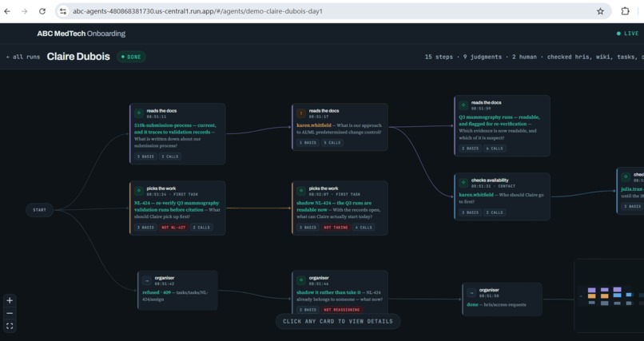
Task: Bookmark this page with the star icon
Action: pos(601,11)
